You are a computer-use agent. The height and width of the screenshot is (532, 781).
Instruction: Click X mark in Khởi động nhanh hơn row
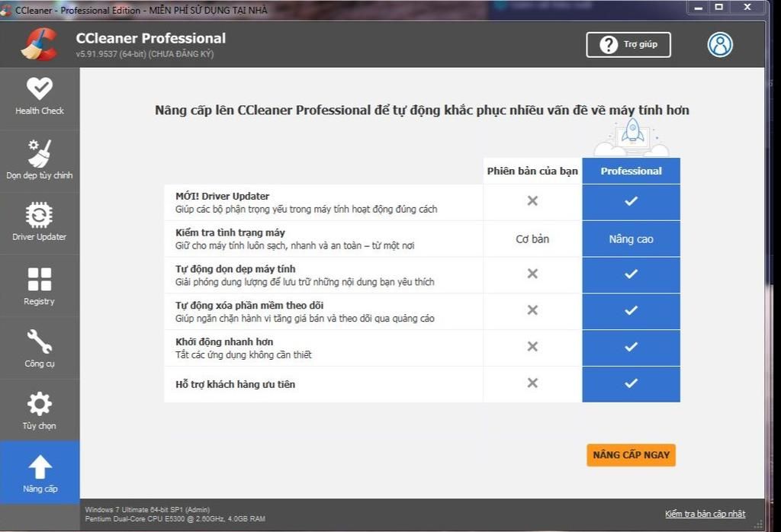click(x=532, y=346)
